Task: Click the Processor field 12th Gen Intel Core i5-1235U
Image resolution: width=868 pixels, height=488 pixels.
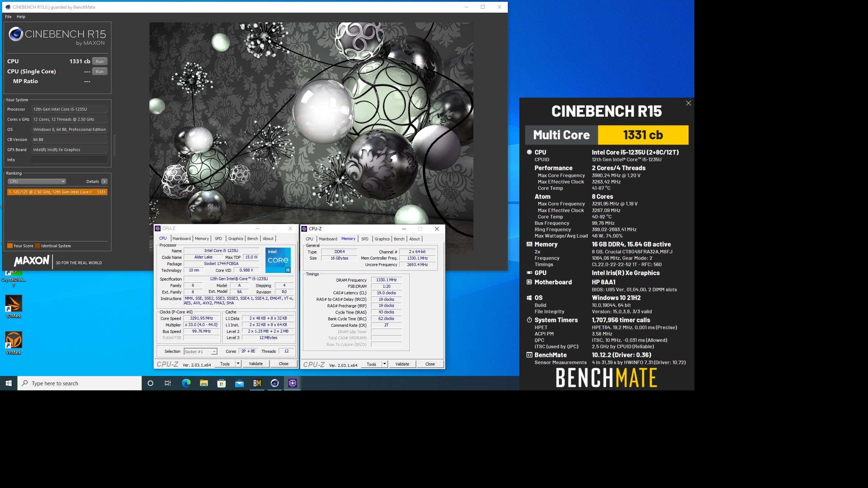Action: tap(69, 109)
